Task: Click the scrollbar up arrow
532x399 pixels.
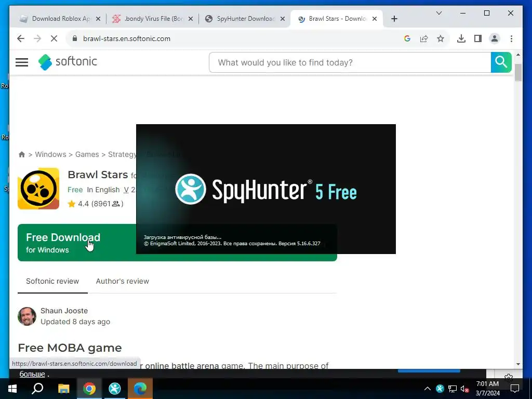Action: tap(518, 54)
